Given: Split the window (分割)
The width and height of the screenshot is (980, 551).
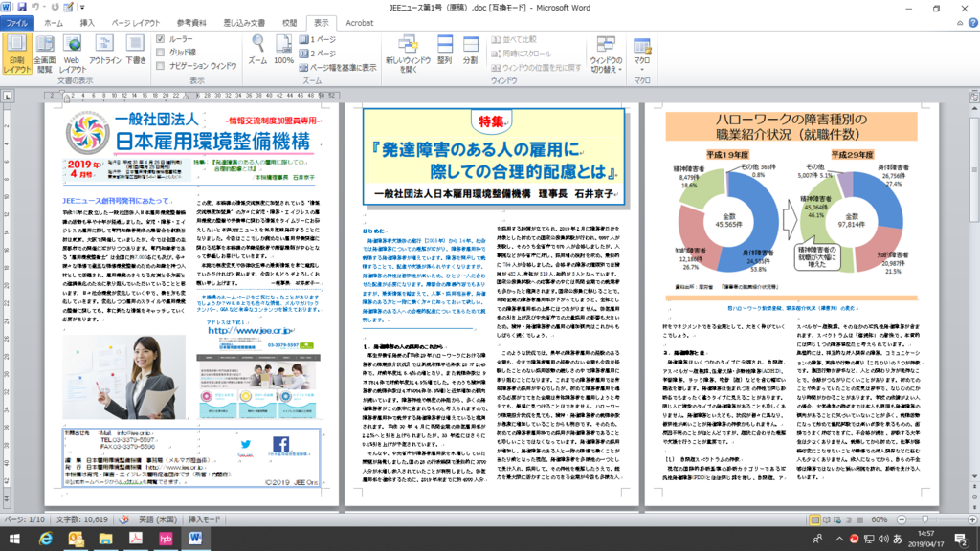Looking at the screenshot, I should pos(470,50).
